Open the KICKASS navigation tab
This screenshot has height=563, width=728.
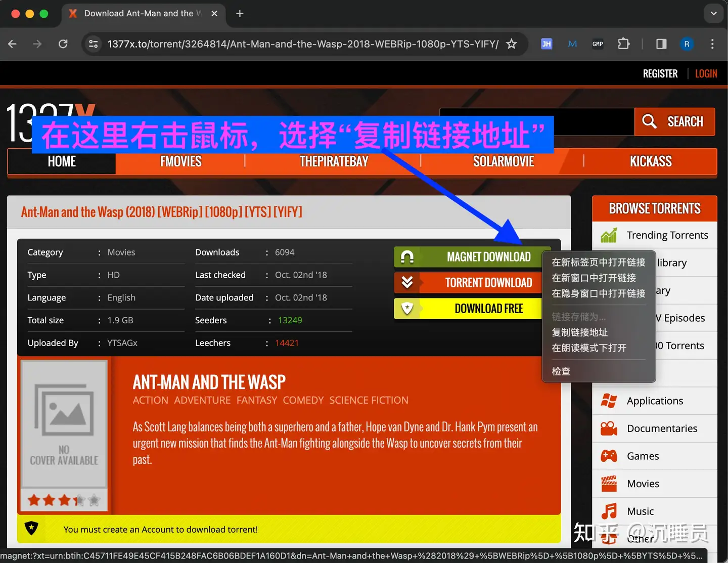tap(651, 161)
